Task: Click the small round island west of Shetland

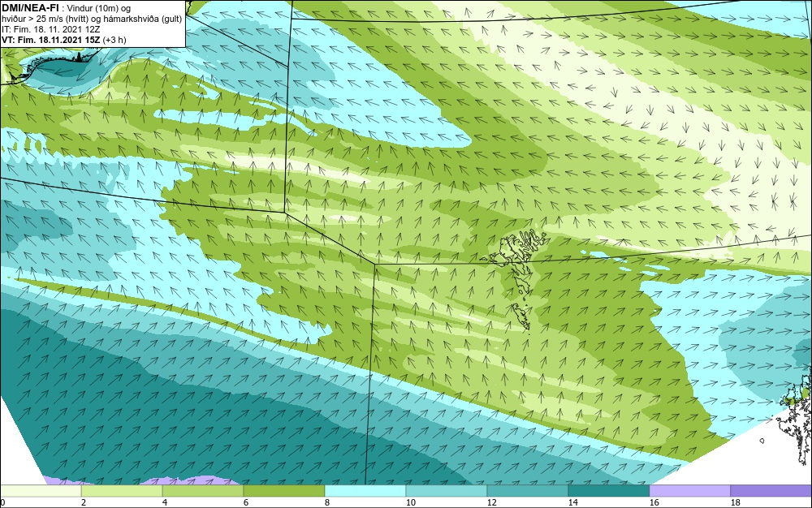Action: click(x=762, y=441)
